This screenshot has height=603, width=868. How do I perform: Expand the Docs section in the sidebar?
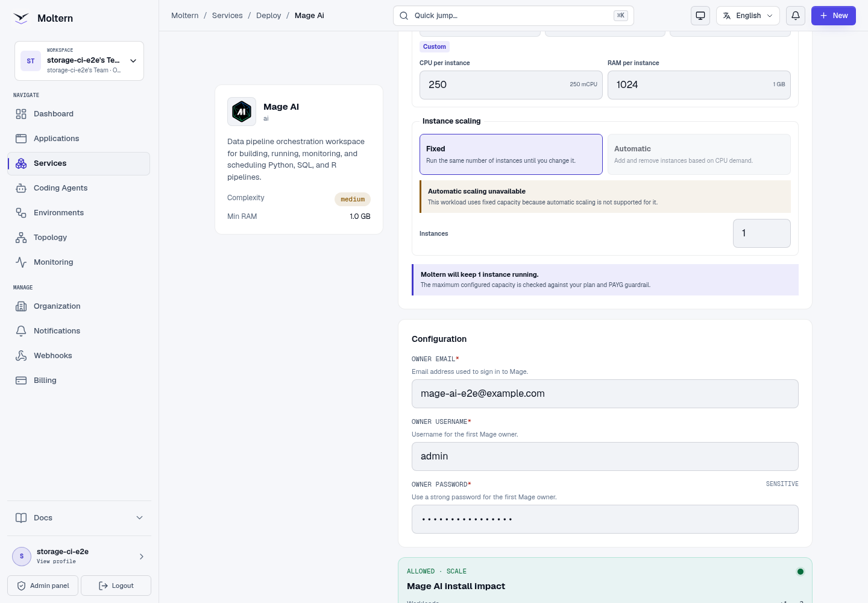(79, 518)
